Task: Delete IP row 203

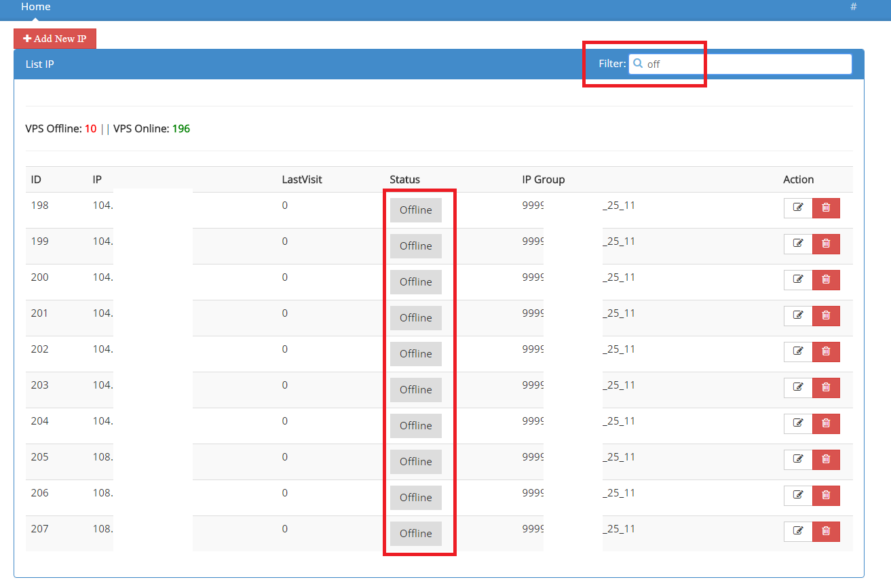Action: pyautogui.click(x=826, y=388)
